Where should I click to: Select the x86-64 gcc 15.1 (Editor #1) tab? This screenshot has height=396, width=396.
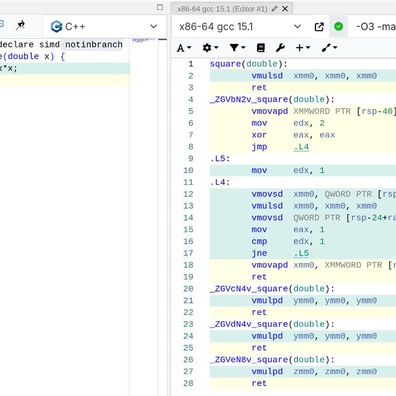tap(222, 9)
